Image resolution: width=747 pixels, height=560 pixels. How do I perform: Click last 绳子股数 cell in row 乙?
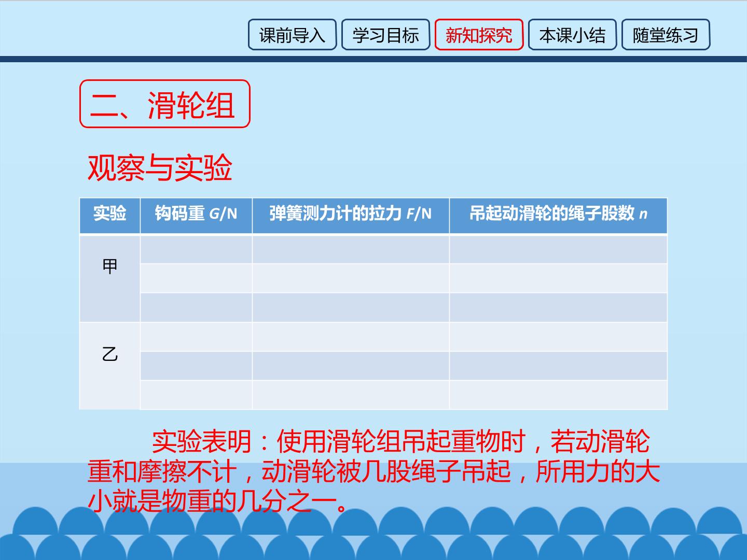coord(558,395)
